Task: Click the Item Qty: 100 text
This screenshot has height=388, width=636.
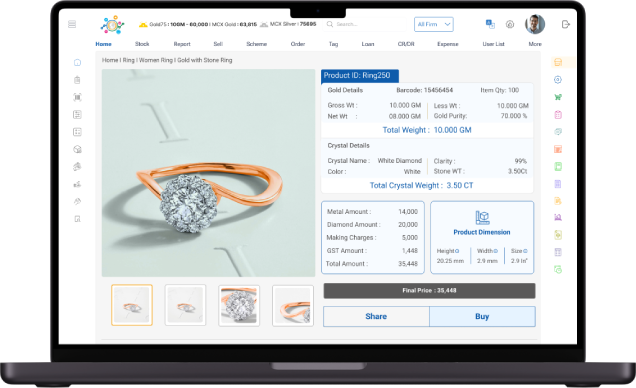Action: click(x=500, y=90)
